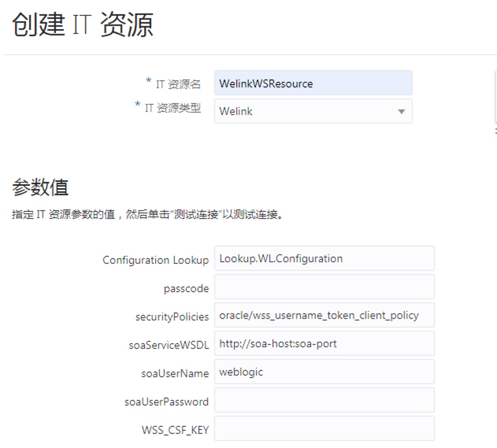The height and width of the screenshot is (448, 497).
Task: Edit the soaServiceWSDL URL field
Action: (x=324, y=343)
